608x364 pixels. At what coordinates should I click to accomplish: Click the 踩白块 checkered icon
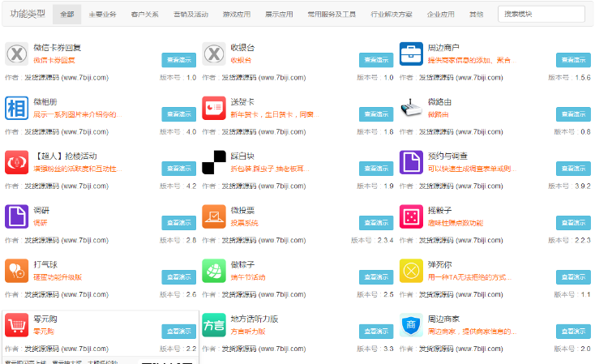click(214, 162)
